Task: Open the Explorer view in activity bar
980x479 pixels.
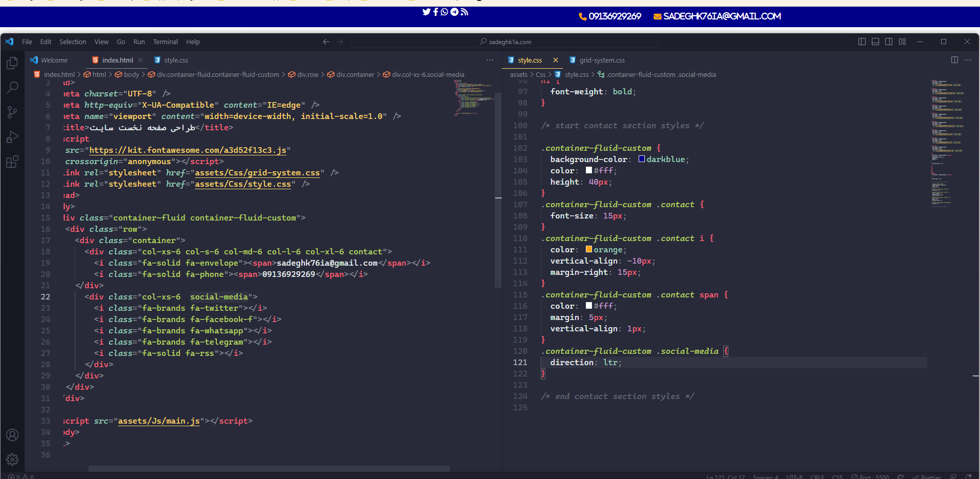Action: point(12,63)
